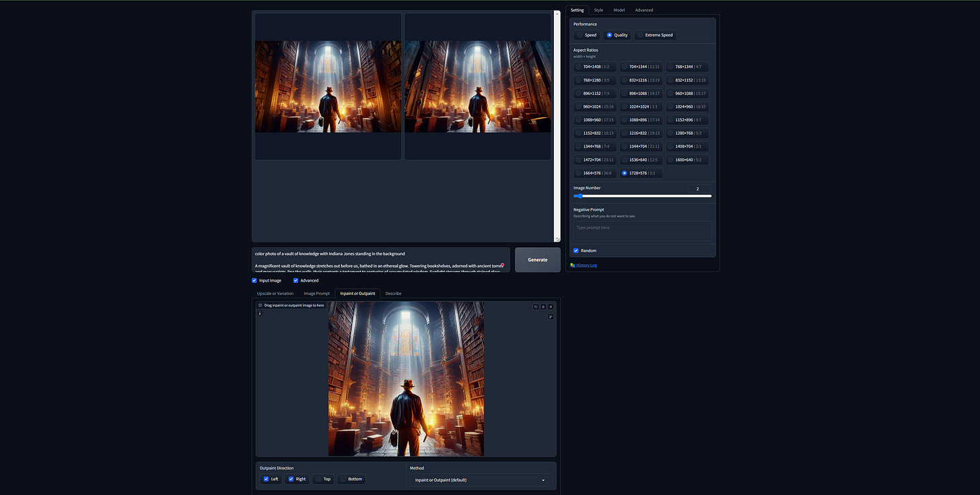This screenshot has height=495, width=980.
Task: Open the Inpaint or Outpaint tab
Action: [x=358, y=294]
